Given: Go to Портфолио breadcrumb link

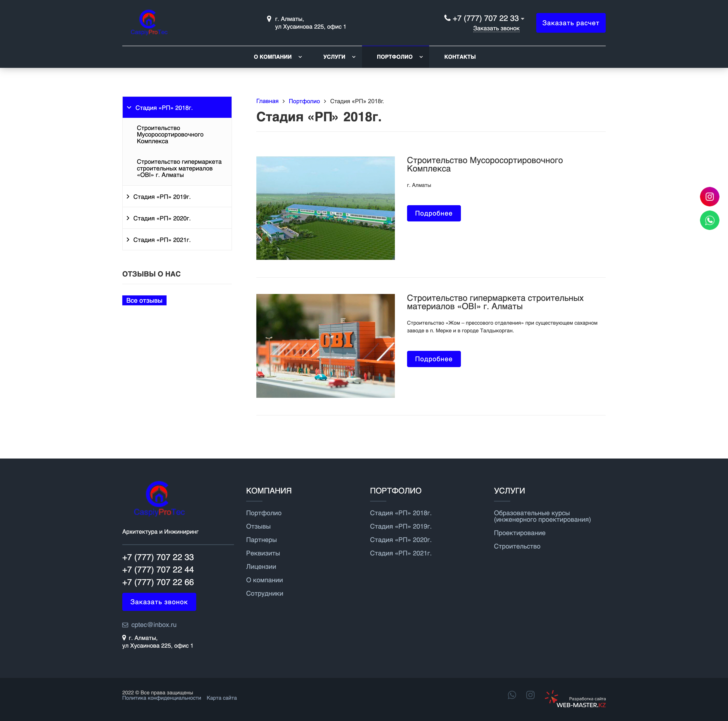Looking at the screenshot, I should pos(304,101).
